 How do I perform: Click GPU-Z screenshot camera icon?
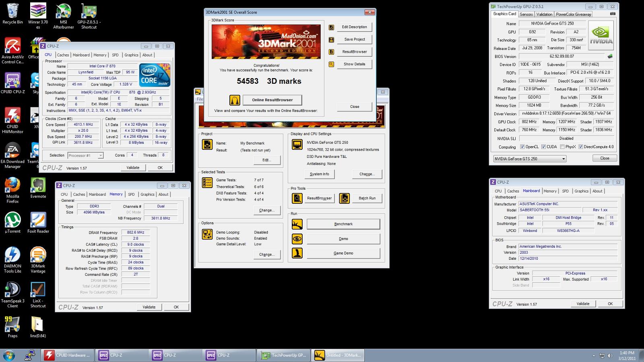pos(613,14)
